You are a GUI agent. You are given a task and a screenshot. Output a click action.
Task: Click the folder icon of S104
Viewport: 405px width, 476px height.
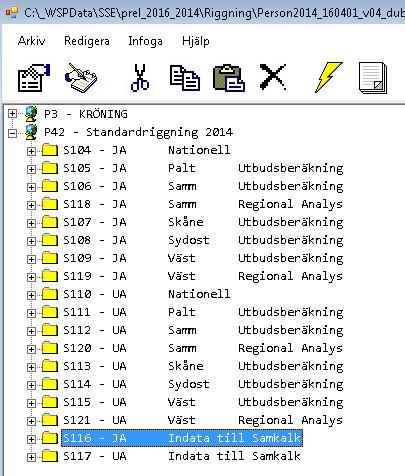pyautogui.click(x=50, y=150)
